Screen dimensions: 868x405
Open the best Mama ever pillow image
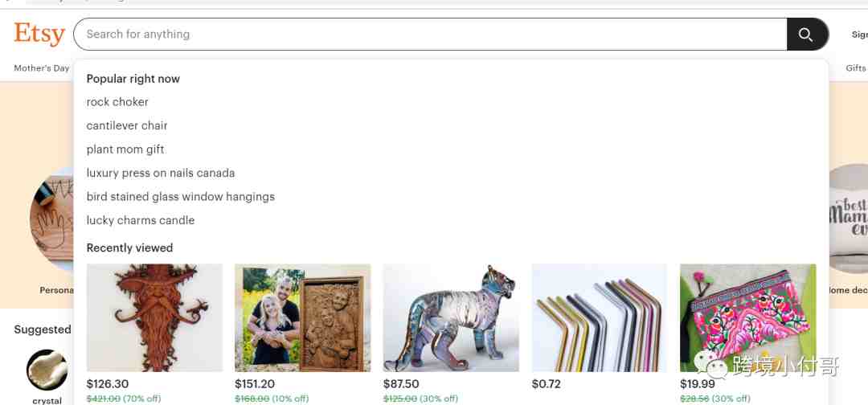pyautogui.click(x=848, y=219)
